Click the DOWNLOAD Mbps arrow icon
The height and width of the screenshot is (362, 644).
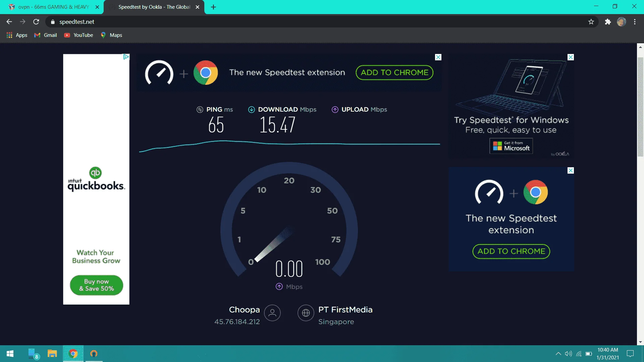coord(251,110)
